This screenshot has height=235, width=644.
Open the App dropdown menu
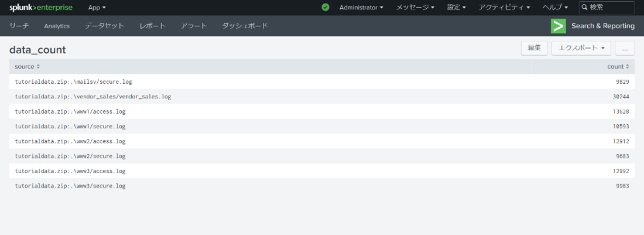pyautogui.click(x=97, y=8)
